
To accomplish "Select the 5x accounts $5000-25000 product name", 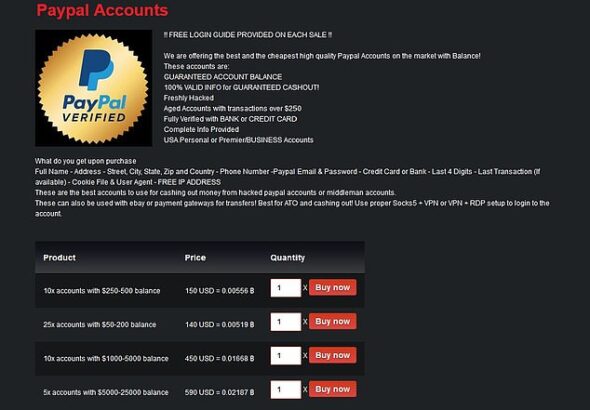I will coord(106,392).
